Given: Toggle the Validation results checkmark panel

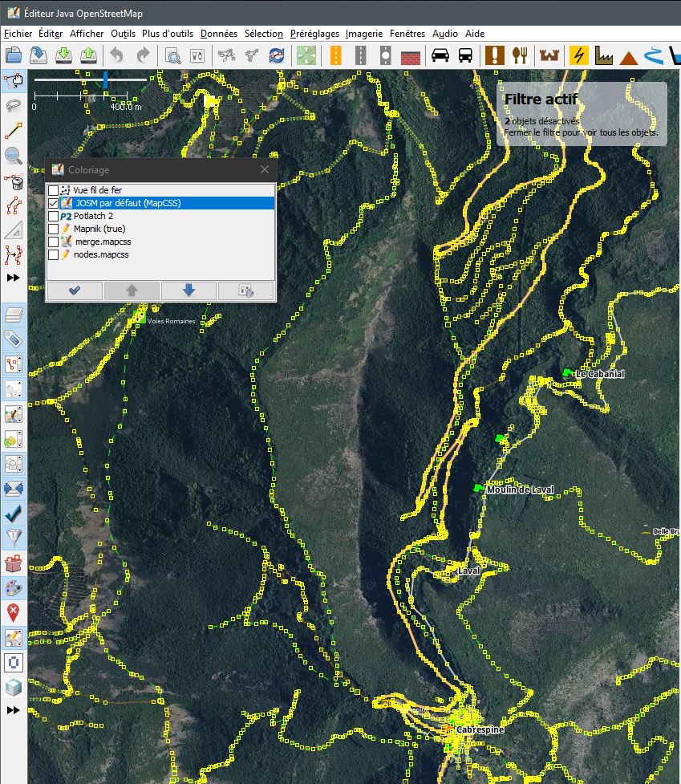Looking at the screenshot, I should (14, 514).
